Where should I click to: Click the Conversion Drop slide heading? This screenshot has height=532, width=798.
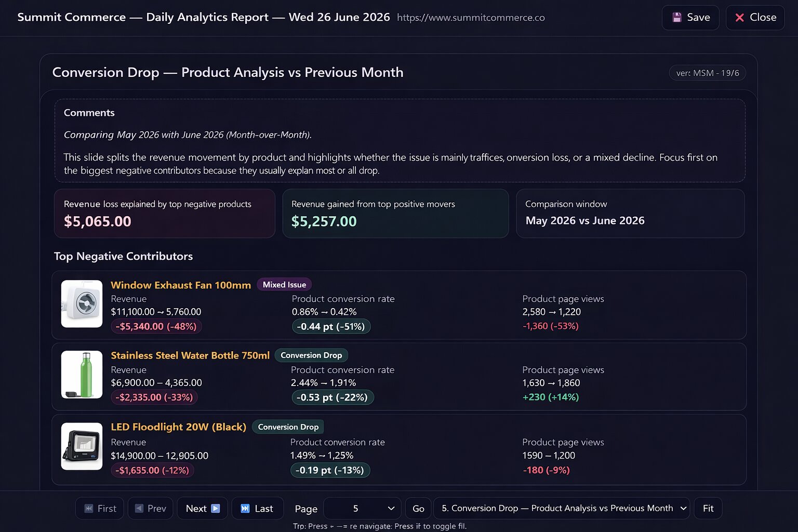[228, 72]
